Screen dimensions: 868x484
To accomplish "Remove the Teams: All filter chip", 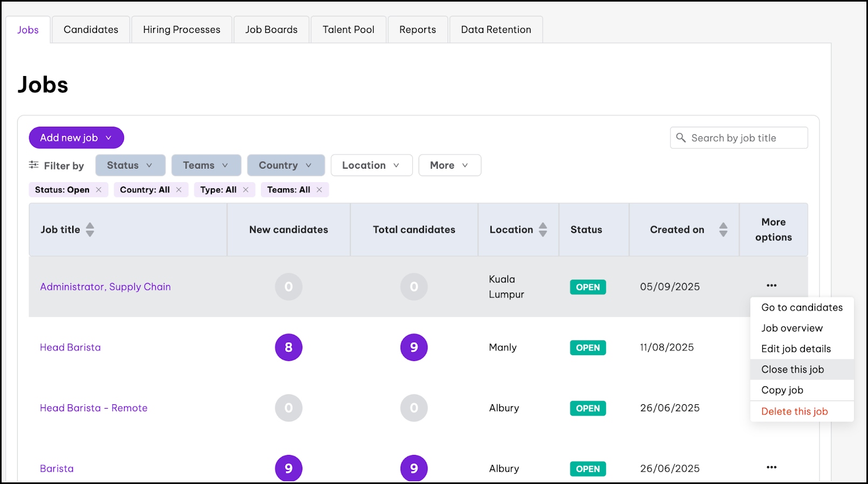I will click(319, 190).
